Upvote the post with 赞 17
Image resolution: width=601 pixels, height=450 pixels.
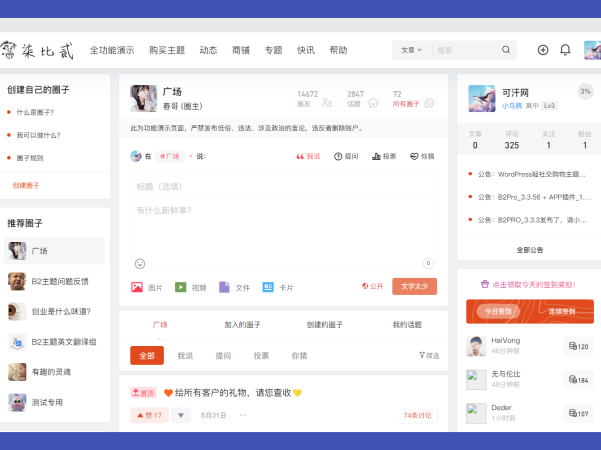point(149,415)
